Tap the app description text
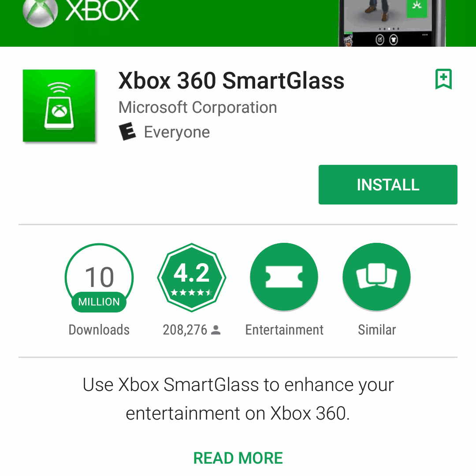This screenshot has width=476, height=476. [x=238, y=399]
